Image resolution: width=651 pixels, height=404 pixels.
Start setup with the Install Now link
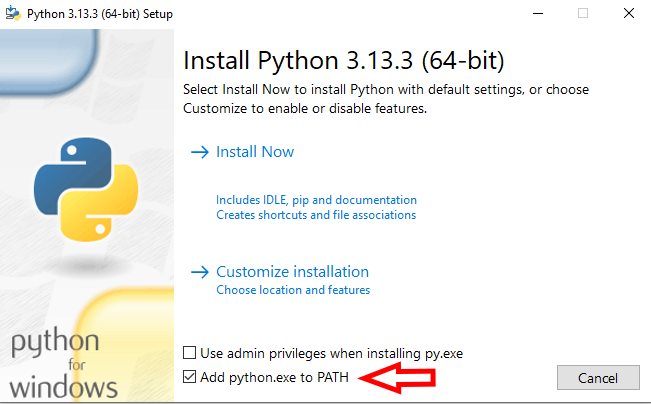(255, 152)
